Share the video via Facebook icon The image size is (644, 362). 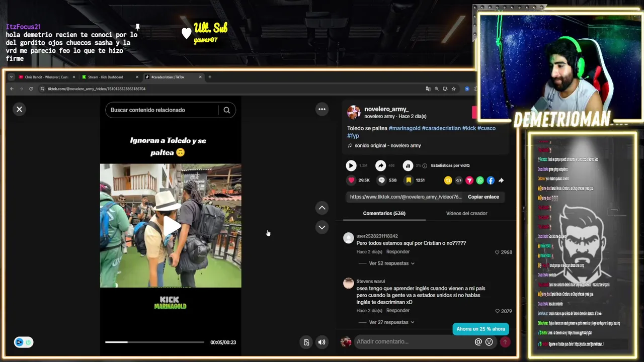[491, 180]
